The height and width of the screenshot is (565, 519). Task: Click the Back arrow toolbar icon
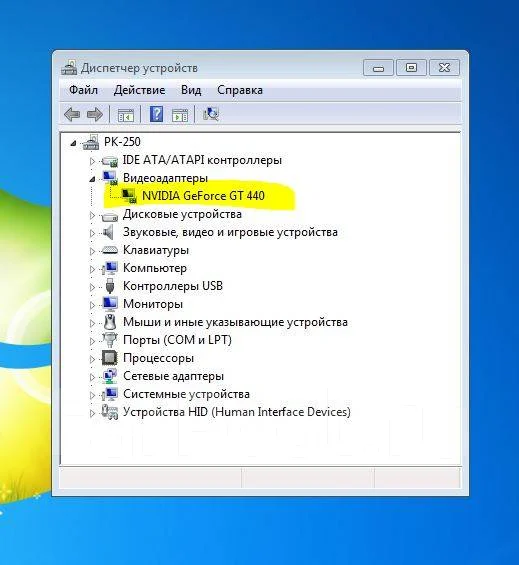coord(72,115)
